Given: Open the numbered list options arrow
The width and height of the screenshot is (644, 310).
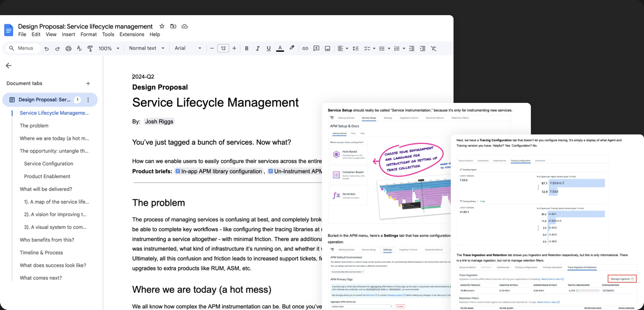Looking at the screenshot, I should 404,48.
